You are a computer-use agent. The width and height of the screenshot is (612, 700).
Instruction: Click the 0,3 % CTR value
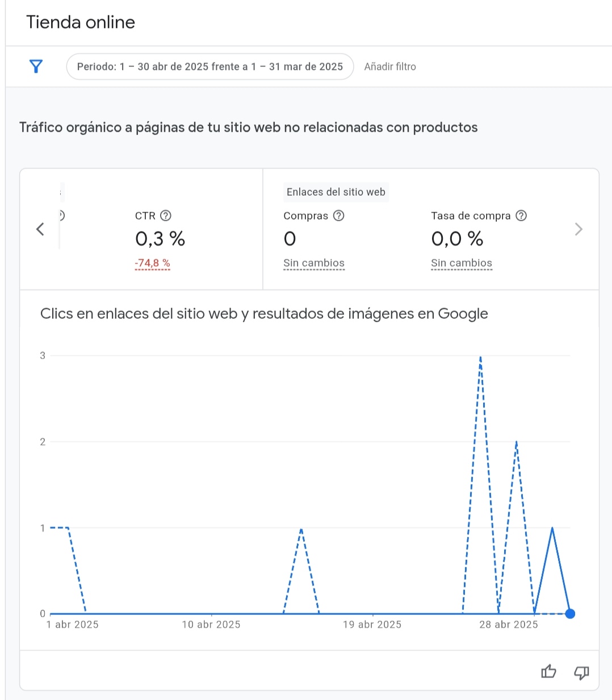click(160, 239)
